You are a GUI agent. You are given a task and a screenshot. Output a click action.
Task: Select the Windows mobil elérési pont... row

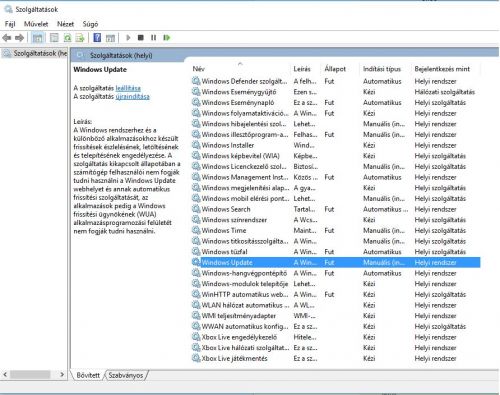336,198
